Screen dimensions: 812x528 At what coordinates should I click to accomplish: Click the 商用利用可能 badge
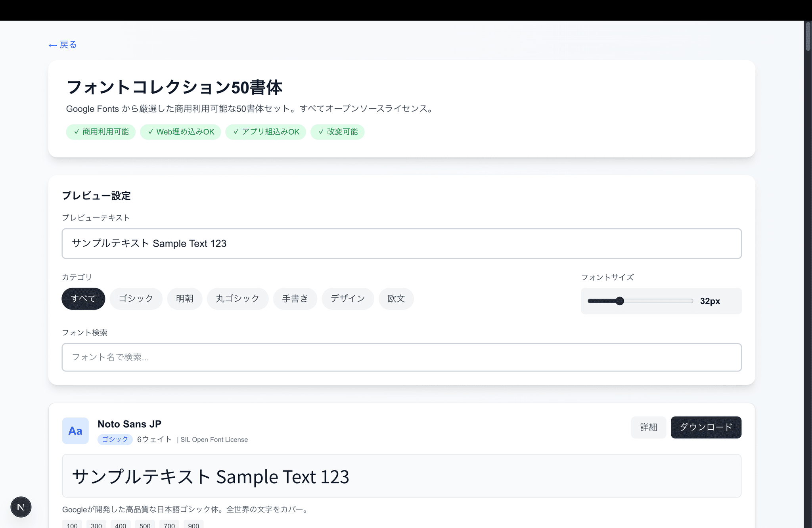pos(101,132)
